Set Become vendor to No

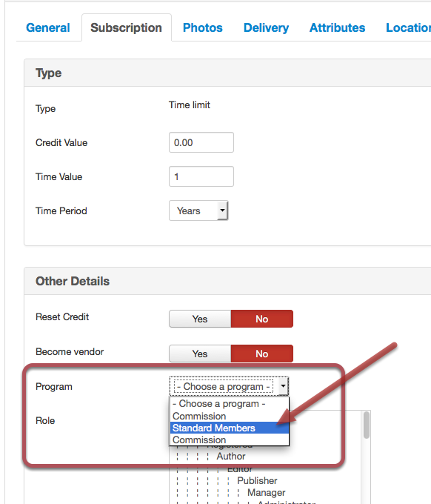(261, 354)
